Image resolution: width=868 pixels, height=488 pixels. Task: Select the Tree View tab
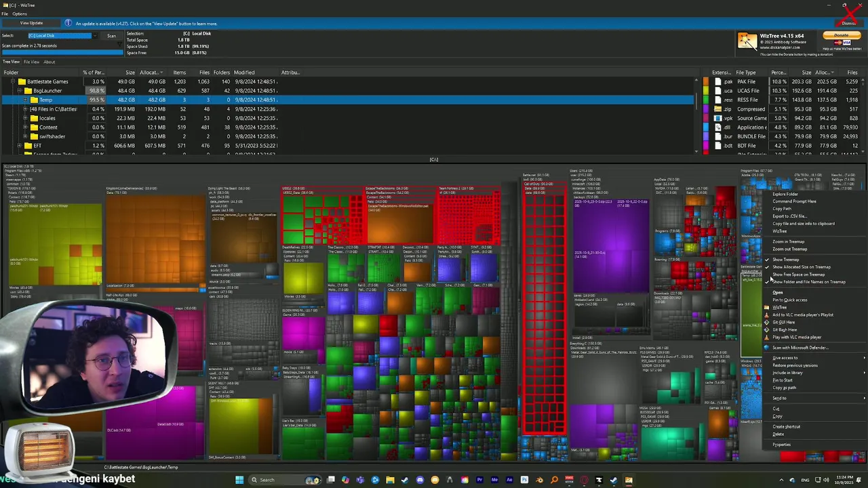11,62
